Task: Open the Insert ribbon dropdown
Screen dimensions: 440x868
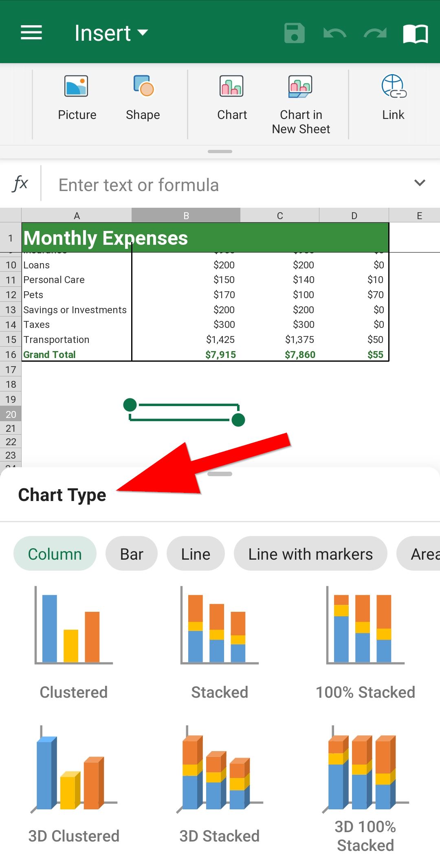Action: tap(111, 33)
